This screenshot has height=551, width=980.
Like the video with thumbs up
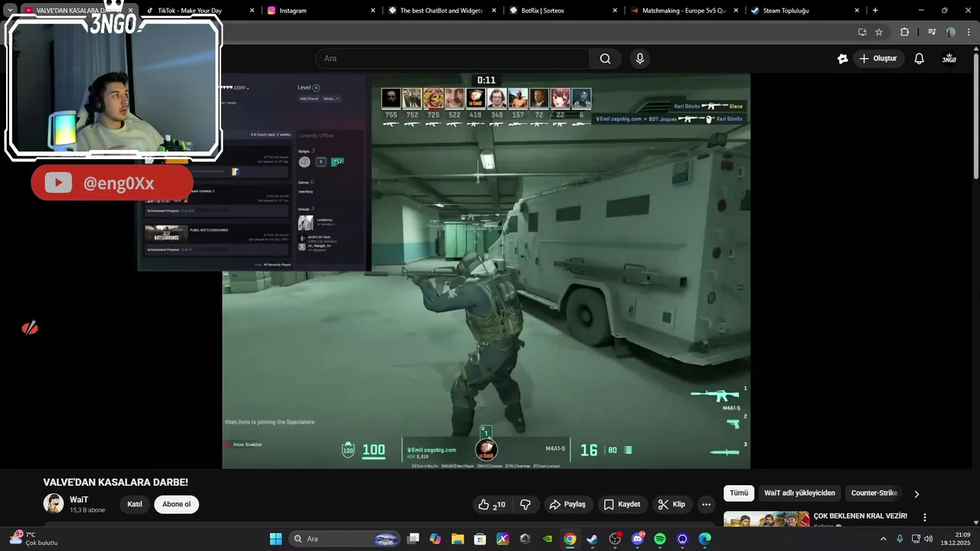[491, 504]
